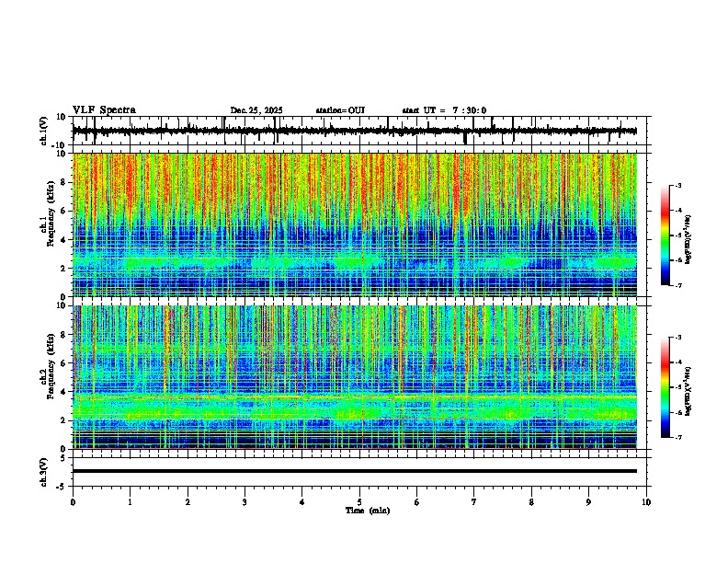Click the "8" kHz tick on ch.1 frequency axis

click(x=64, y=182)
